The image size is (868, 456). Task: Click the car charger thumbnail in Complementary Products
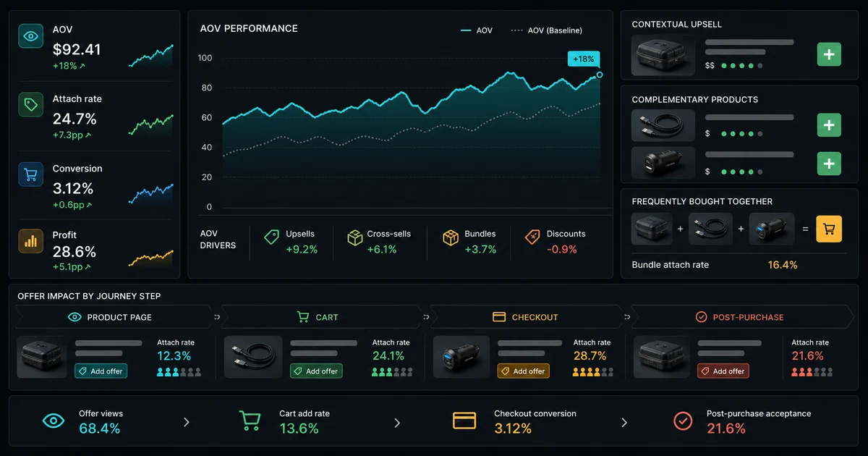tap(663, 163)
